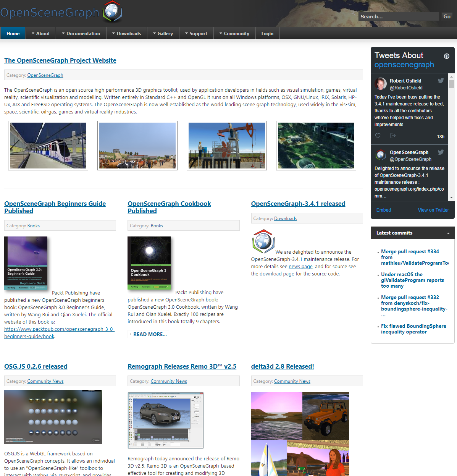
Task: Open OpenSceneGraph-3.4.1 released article
Action: pyautogui.click(x=298, y=204)
